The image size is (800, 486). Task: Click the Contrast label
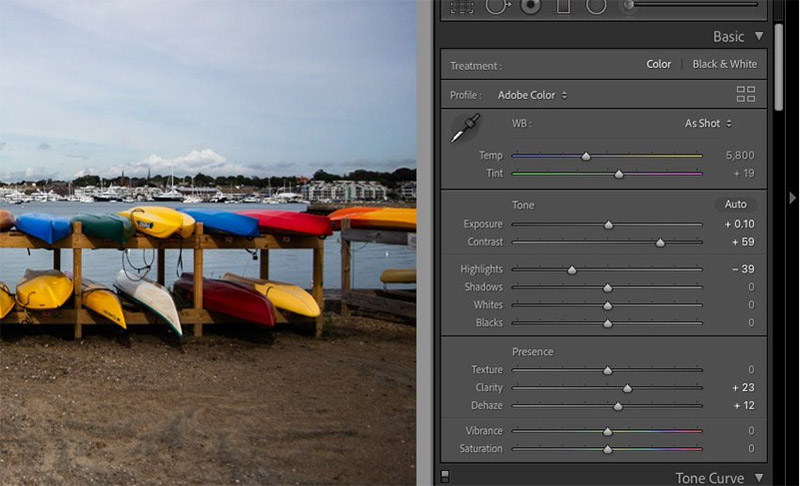tap(485, 242)
